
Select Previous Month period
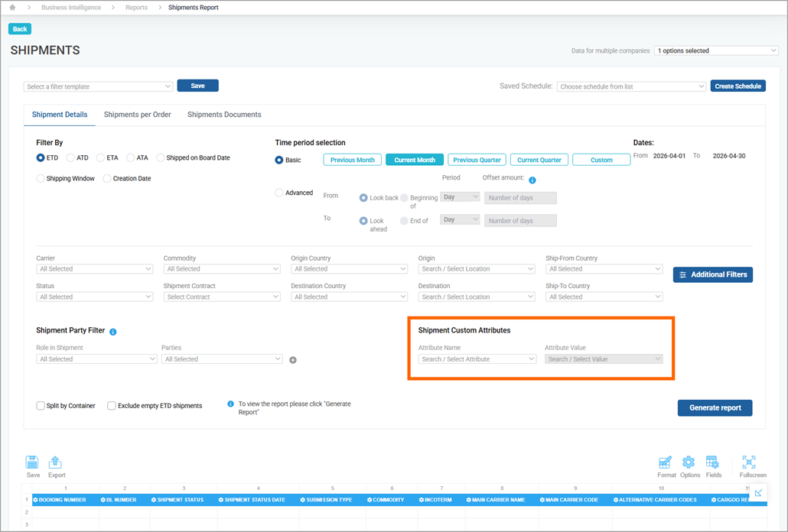[352, 160]
